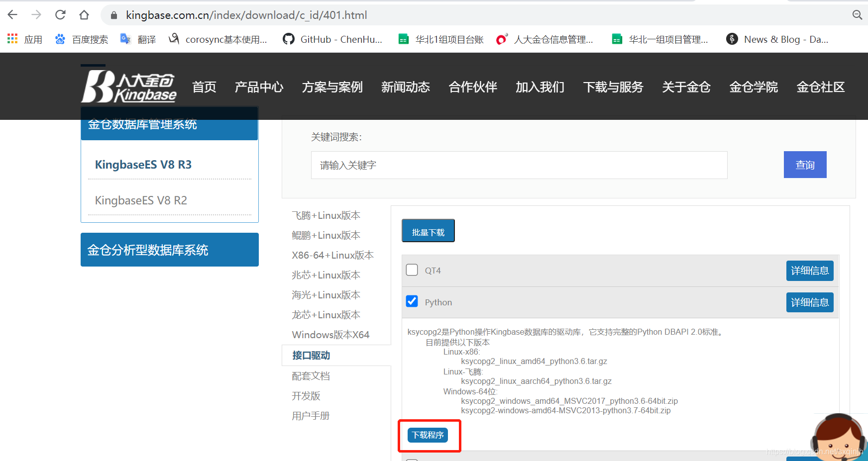Select the 接口驱动 tab in the sidebar
Screen dimensions: 868x461
coord(311,355)
